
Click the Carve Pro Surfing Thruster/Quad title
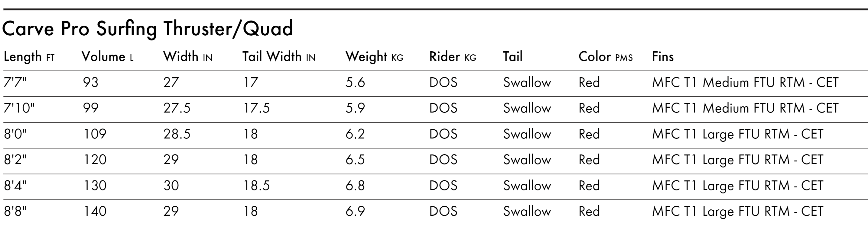pyautogui.click(x=147, y=29)
